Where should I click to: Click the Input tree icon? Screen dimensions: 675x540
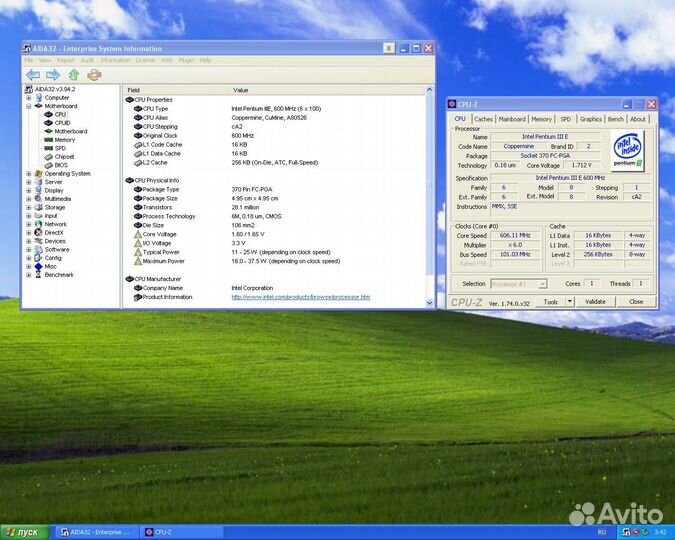(x=39, y=216)
